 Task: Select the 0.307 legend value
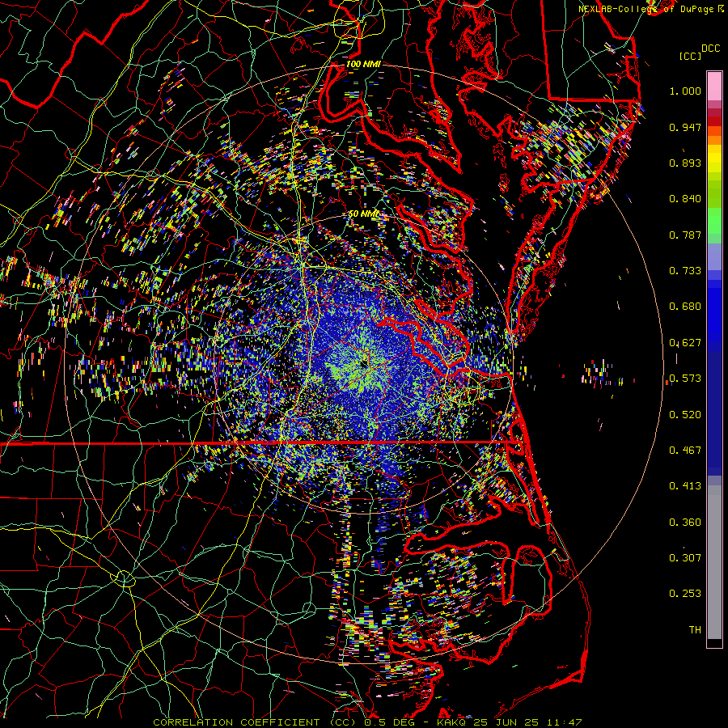coord(685,558)
